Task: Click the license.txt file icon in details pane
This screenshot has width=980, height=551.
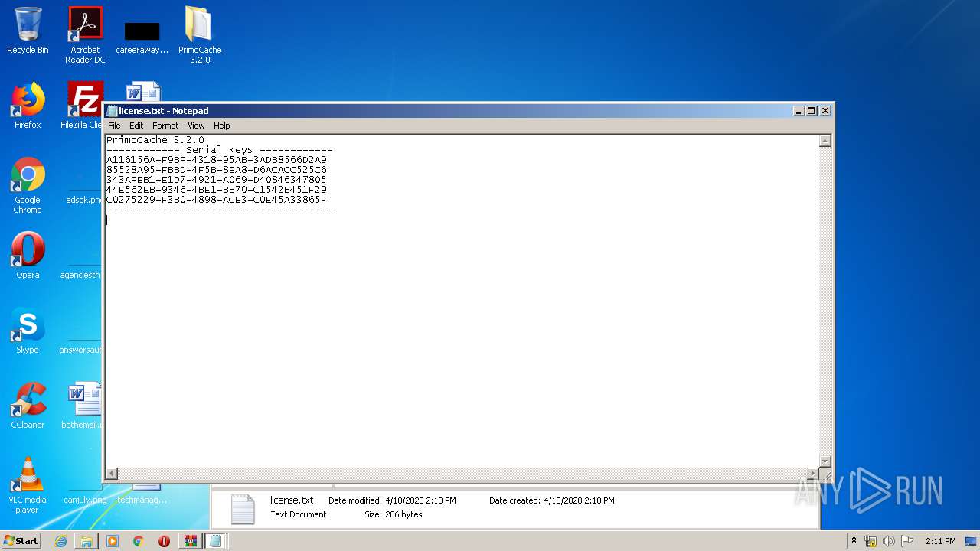Action: [243, 509]
